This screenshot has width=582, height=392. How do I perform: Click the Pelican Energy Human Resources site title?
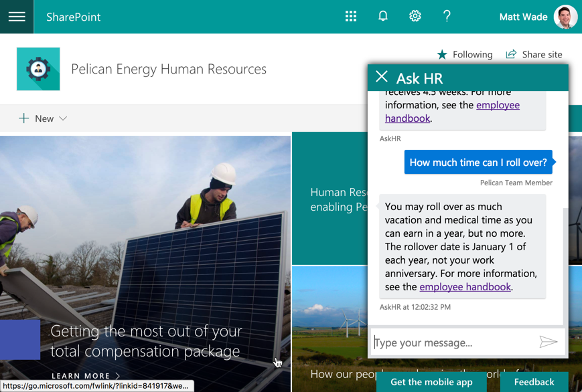[169, 70]
